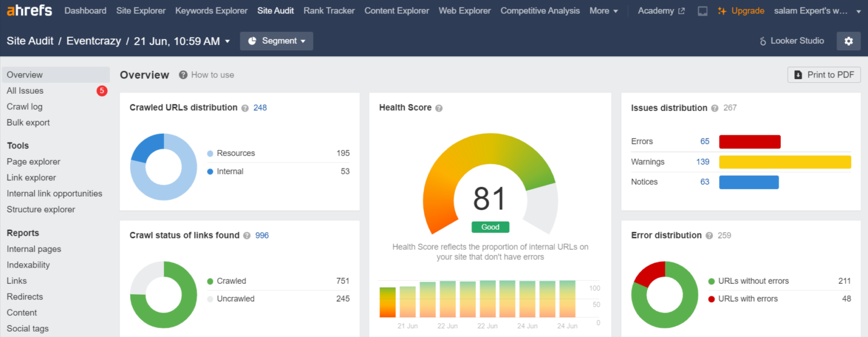Screen dimensions: 868x337
Task: Click help icon beside Crawl status of links found
Action: point(247,236)
